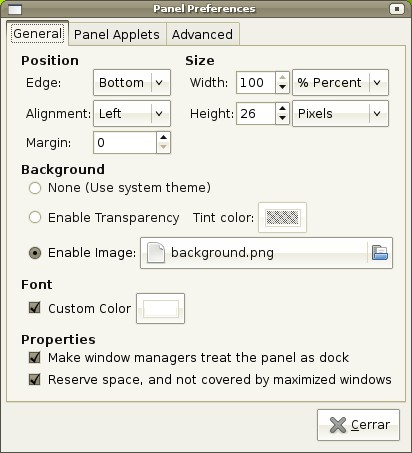Open window menu icon in title bar

coord(14,9)
